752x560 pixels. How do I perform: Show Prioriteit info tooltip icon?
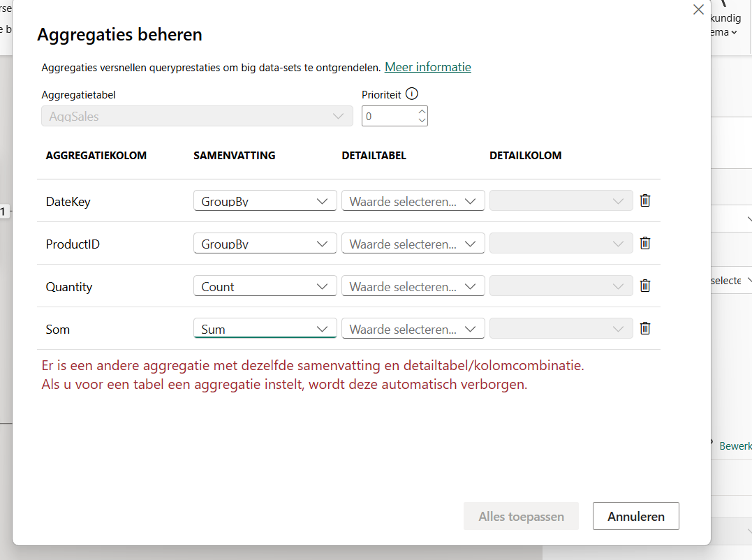pos(411,94)
